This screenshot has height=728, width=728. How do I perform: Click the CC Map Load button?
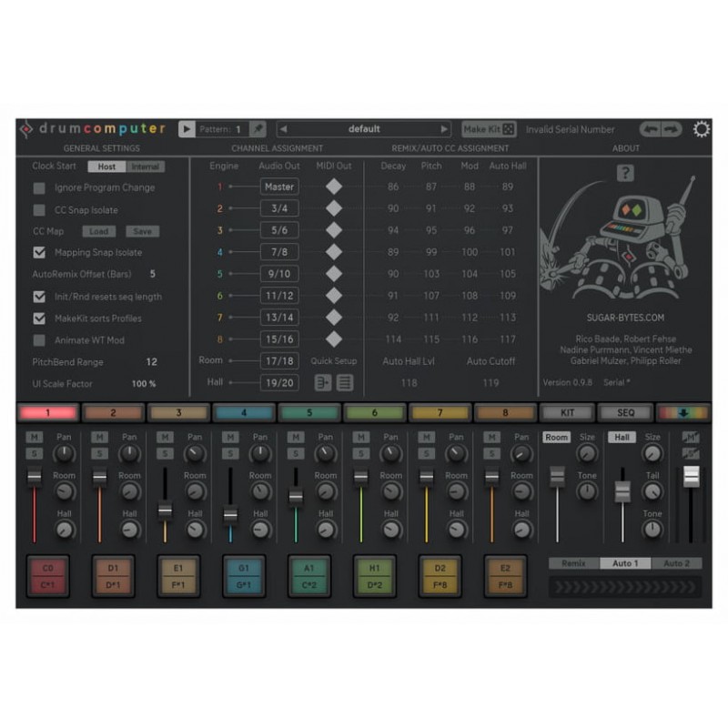pos(100,231)
